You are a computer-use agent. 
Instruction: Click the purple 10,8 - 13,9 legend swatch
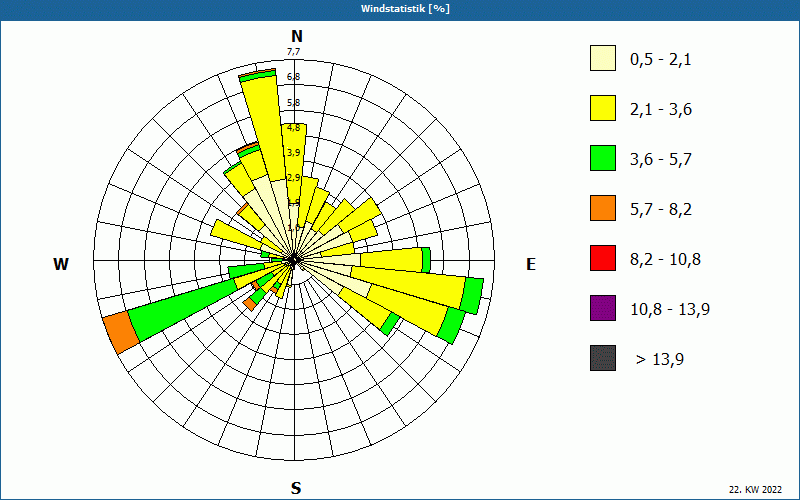pyautogui.click(x=603, y=308)
